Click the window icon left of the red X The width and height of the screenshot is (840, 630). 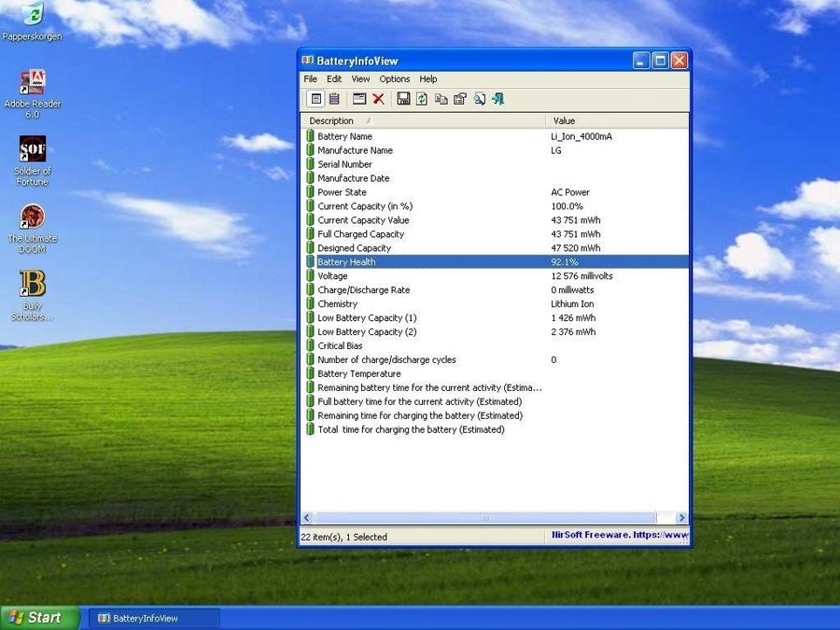[359, 99]
